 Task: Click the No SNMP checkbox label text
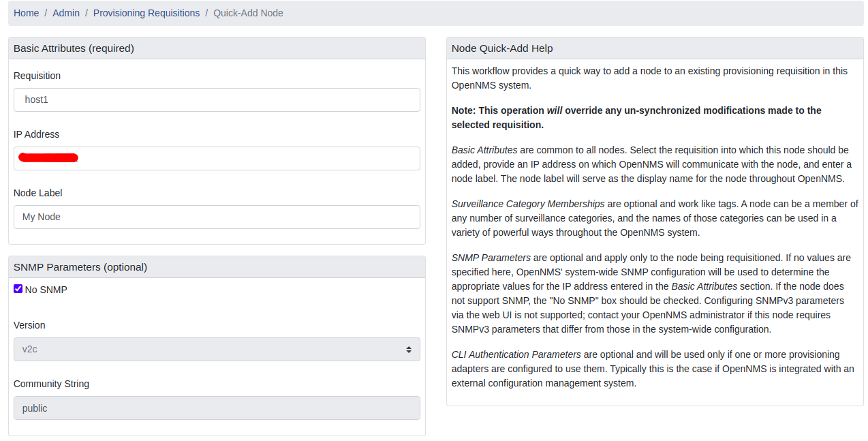pos(46,290)
